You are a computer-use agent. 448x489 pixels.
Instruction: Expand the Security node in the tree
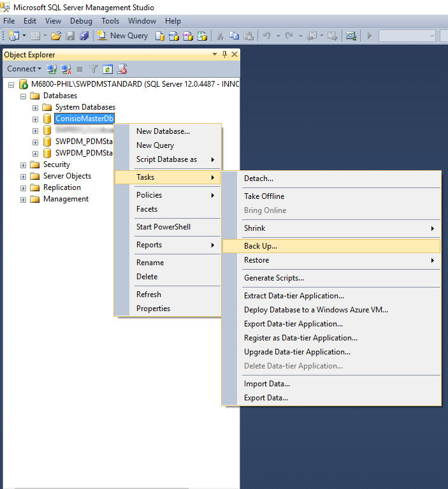(24, 164)
